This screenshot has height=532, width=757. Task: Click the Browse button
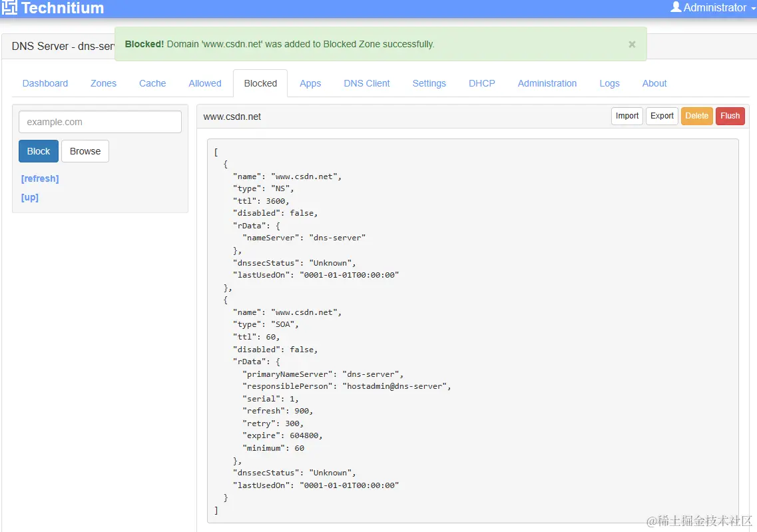pyautogui.click(x=85, y=151)
